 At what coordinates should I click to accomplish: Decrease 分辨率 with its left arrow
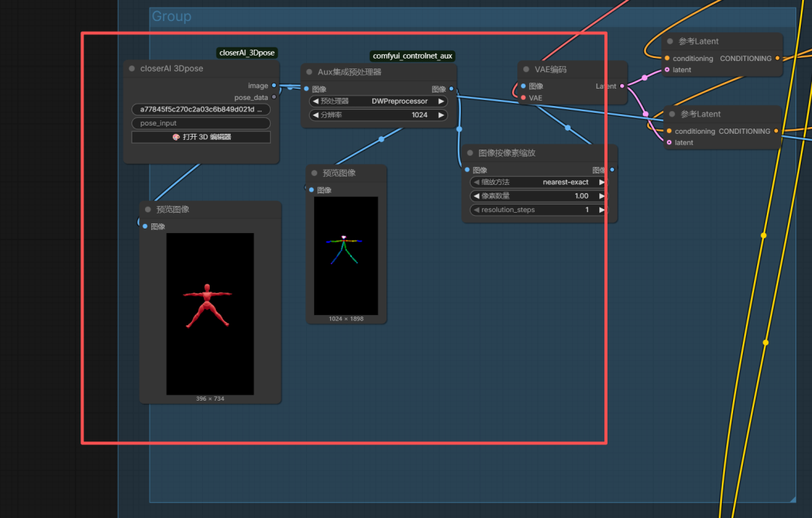pyautogui.click(x=315, y=115)
